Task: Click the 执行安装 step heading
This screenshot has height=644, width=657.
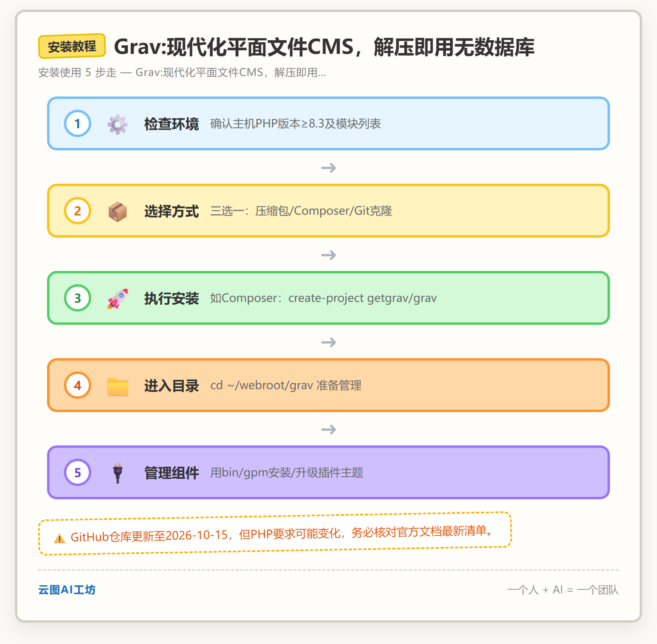Action: [x=172, y=298]
